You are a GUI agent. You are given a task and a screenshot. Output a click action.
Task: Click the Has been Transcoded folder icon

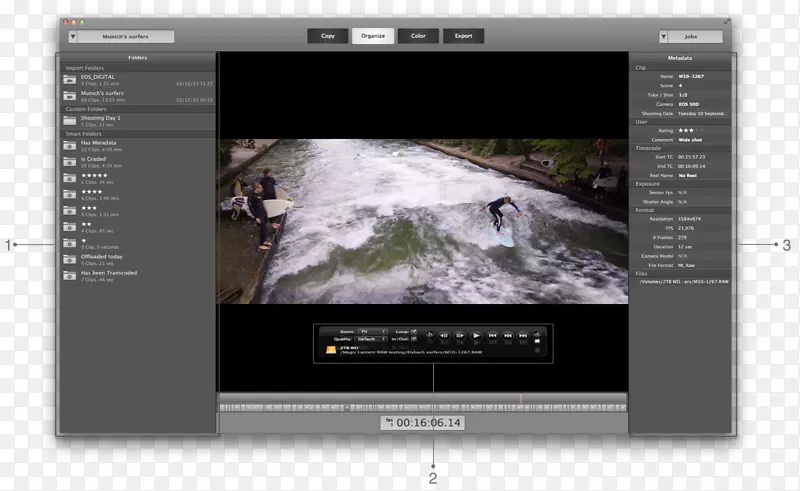(x=69, y=275)
